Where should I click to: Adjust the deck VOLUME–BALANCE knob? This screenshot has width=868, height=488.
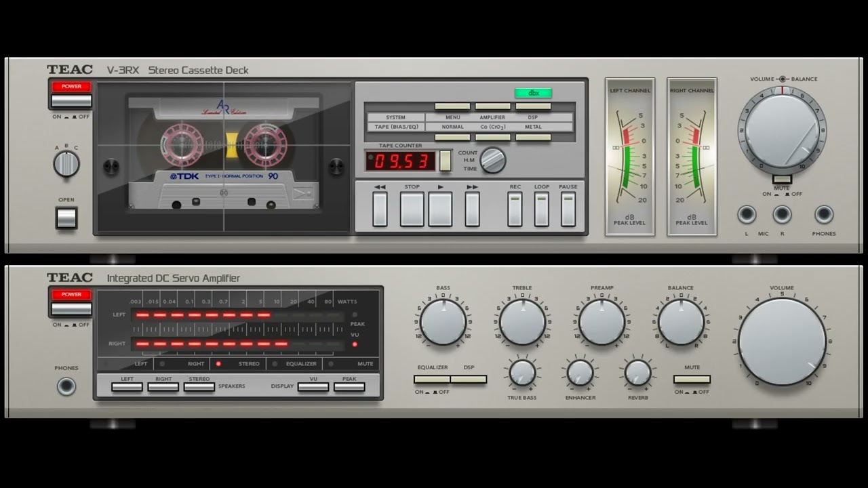[x=782, y=129]
